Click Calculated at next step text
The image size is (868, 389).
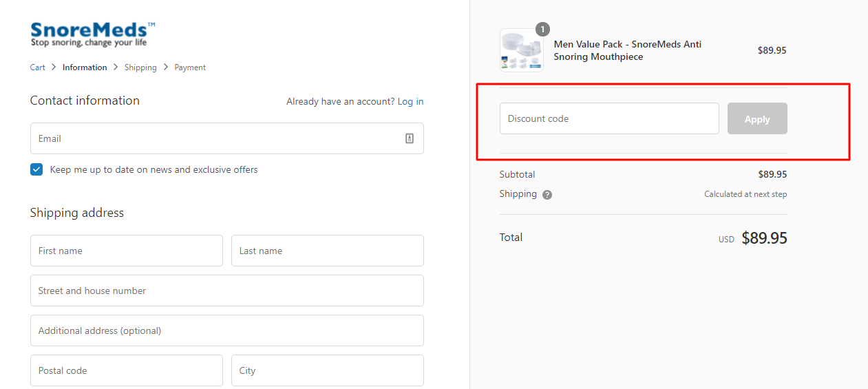pyautogui.click(x=745, y=194)
